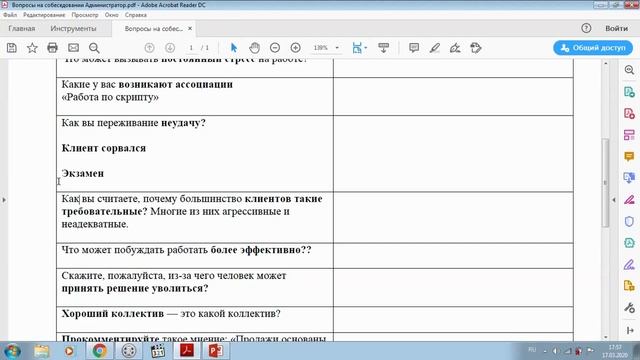Viewport: 640px width, 360px height.
Task: Open the Optimize PDF tool in right pane
Action: tap(629, 243)
